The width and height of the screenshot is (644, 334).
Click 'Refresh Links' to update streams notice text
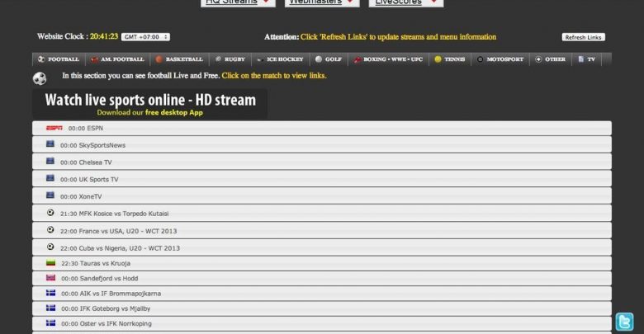(398, 37)
